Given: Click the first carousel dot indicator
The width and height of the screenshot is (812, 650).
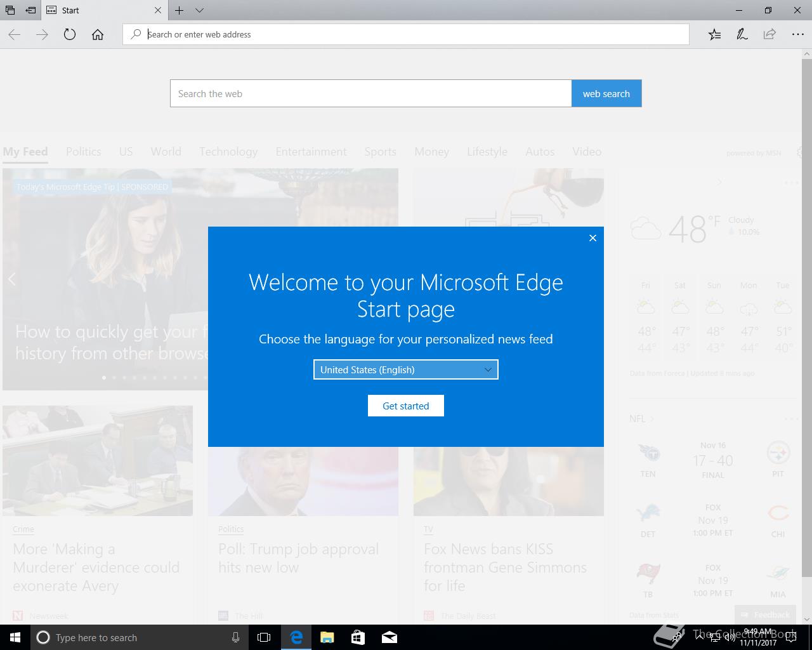Looking at the screenshot, I should pos(104,378).
